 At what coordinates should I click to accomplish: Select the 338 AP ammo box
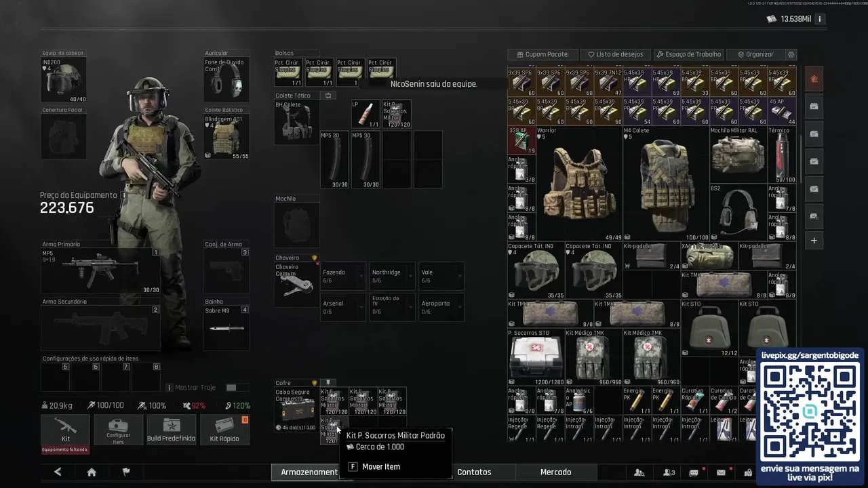coord(521,140)
